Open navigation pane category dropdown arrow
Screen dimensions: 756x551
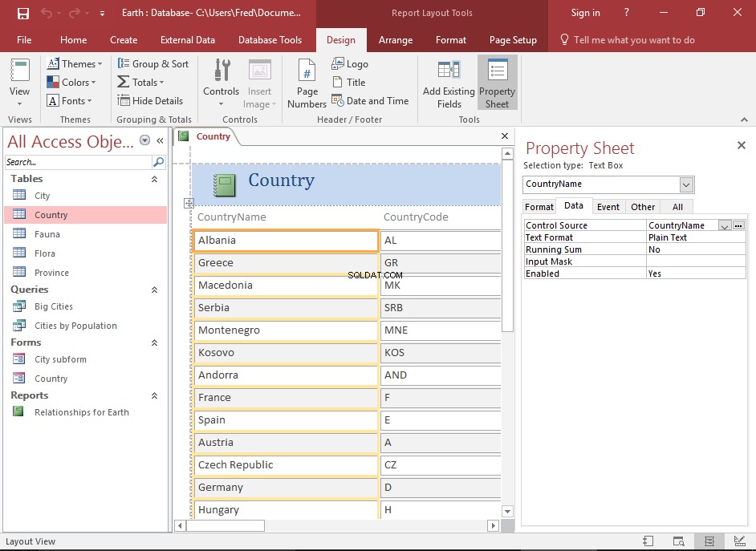click(x=144, y=140)
